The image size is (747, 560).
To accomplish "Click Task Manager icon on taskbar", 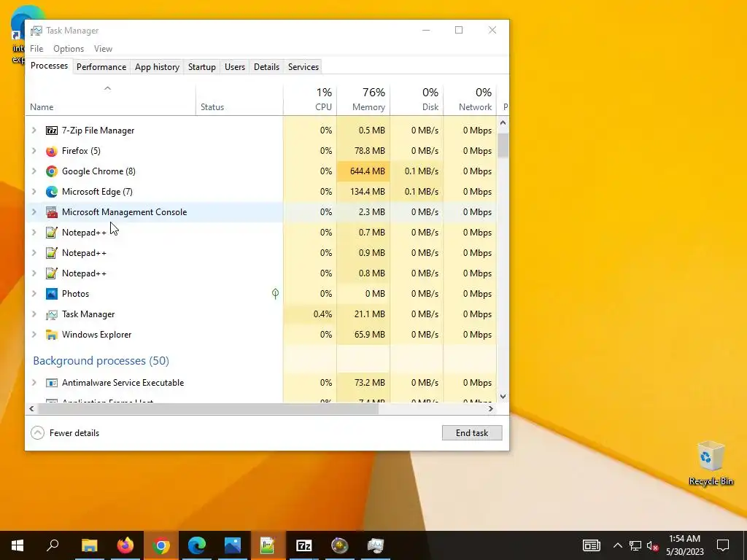I will click(x=376, y=545).
